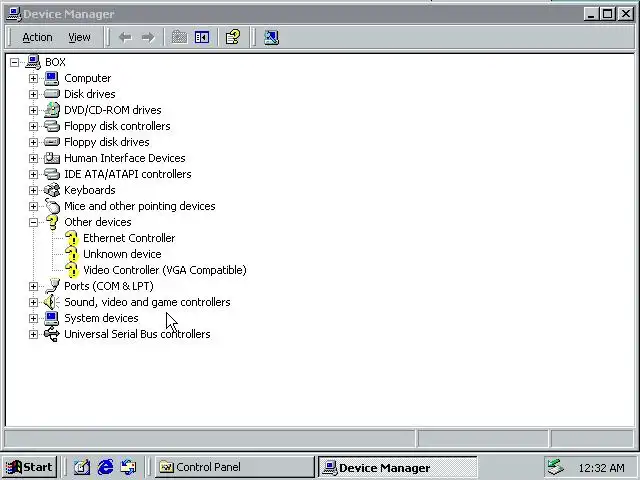The height and width of the screenshot is (480, 640).
Task: Select Universal Serial Bus controllers label
Action: (137, 334)
